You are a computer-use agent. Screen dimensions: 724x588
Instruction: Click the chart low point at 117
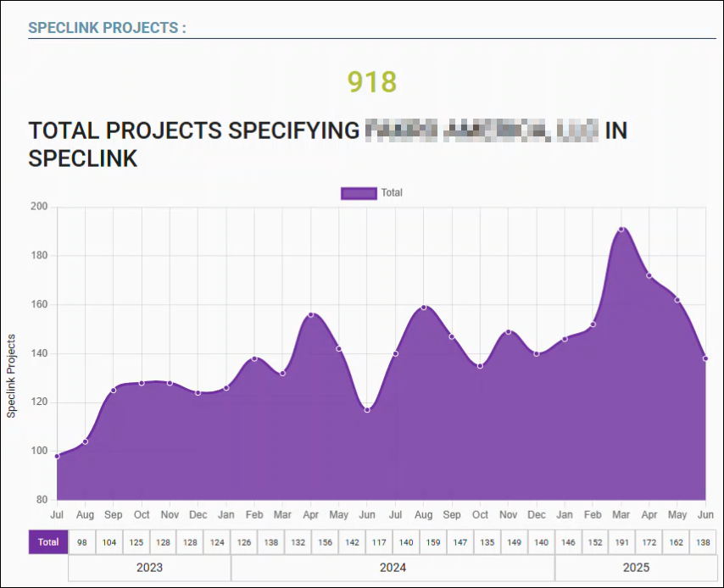click(367, 410)
